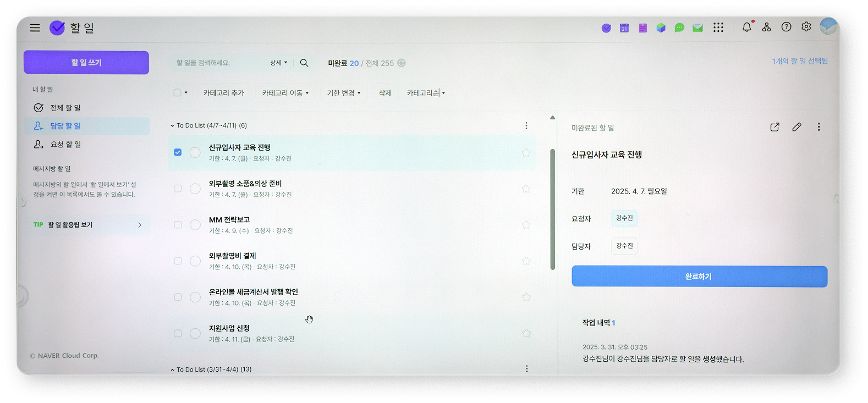
Task: Check the 지원사업 신청 checkbox
Action: click(x=178, y=333)
